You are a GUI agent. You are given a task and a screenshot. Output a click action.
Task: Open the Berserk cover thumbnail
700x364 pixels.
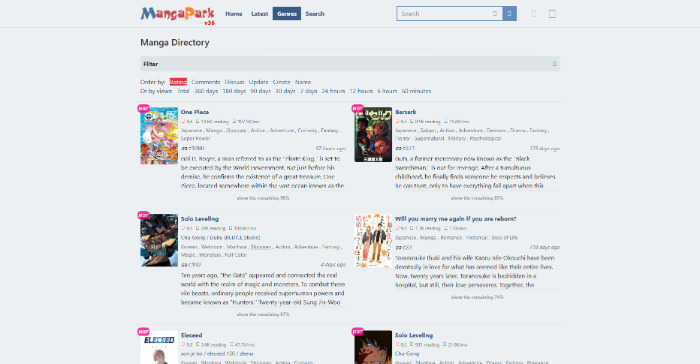point(373,134)
